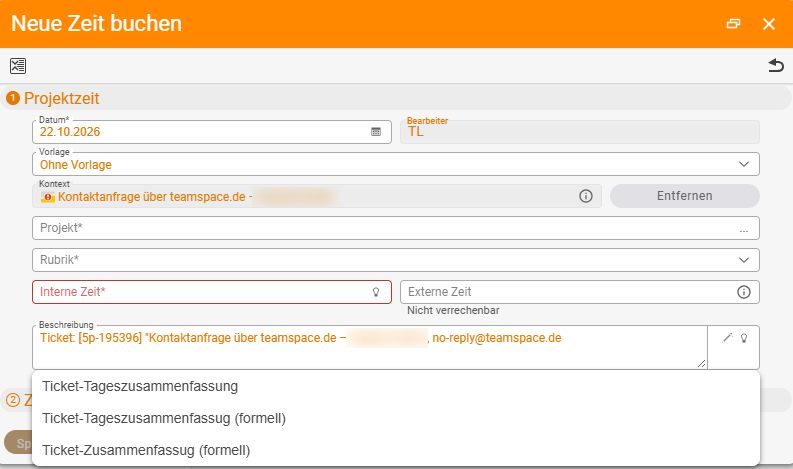Click the lightbulb icon beside Beschreibung
The height and width of the screenshot is (469, 793).
tap(744, 338)
